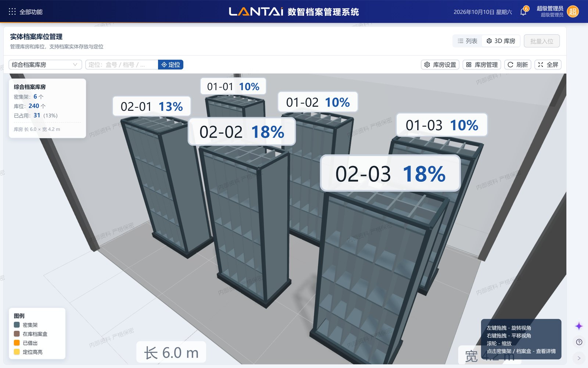Select rack label 01-03 10%
The image size is (588, 368).
442,125
